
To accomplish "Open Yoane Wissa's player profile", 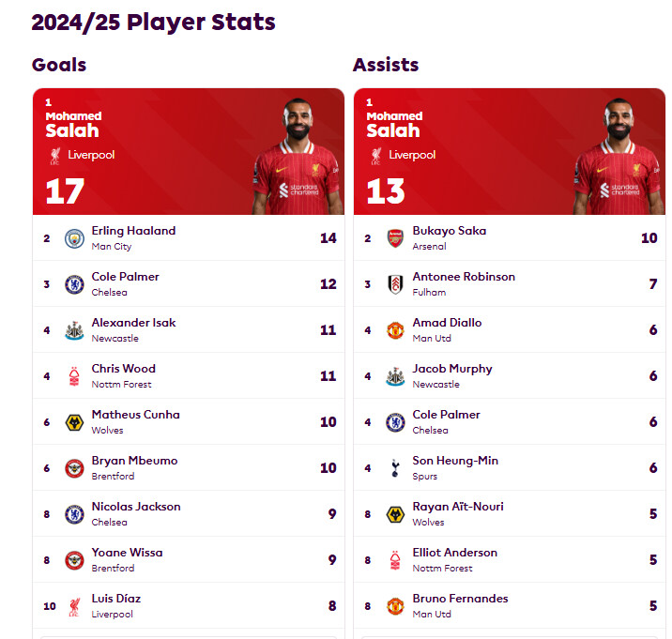I will tap(127, 553).
